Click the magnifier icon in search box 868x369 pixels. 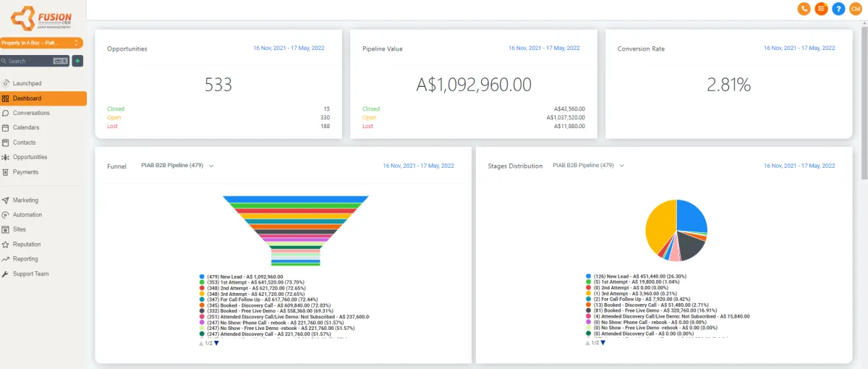tap(4, 61)
